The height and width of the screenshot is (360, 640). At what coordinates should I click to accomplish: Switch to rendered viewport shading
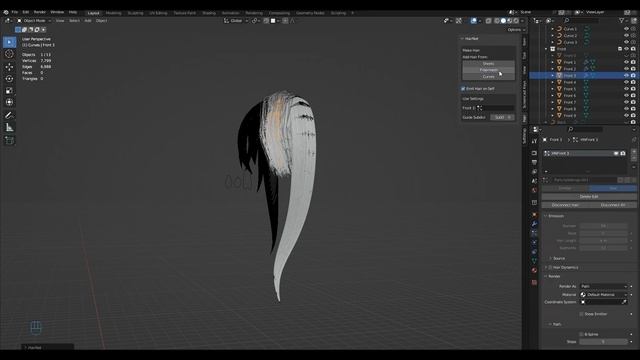pos(516,20)
